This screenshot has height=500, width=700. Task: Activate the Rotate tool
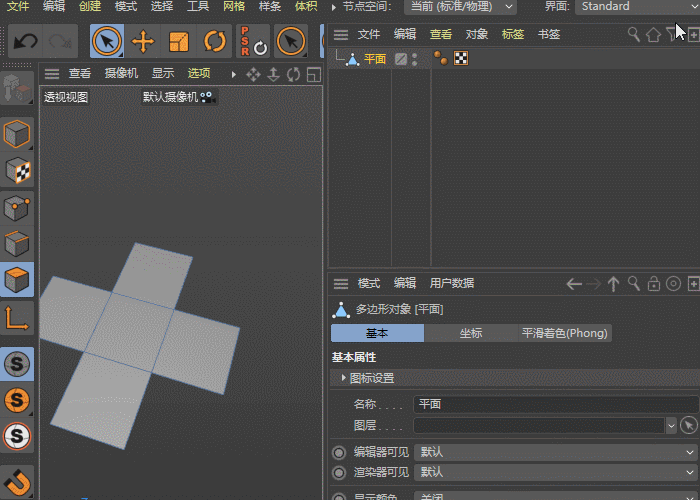215,42
